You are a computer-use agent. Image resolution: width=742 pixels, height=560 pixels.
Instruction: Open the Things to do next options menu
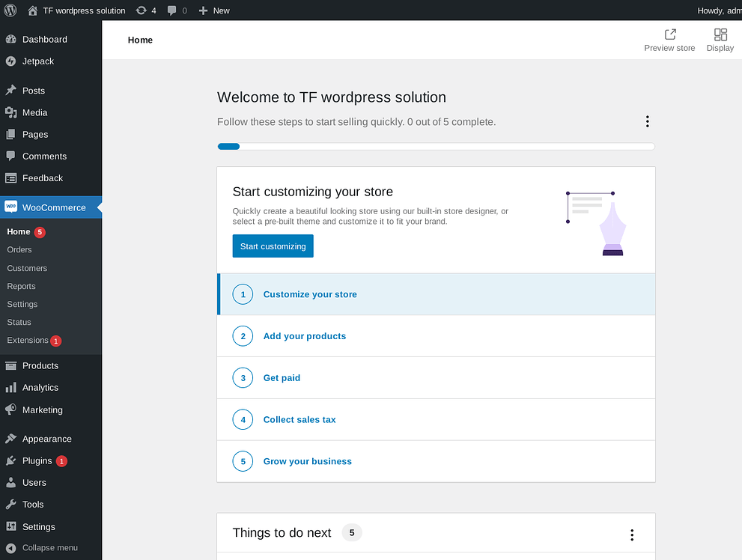coord(632,535)
